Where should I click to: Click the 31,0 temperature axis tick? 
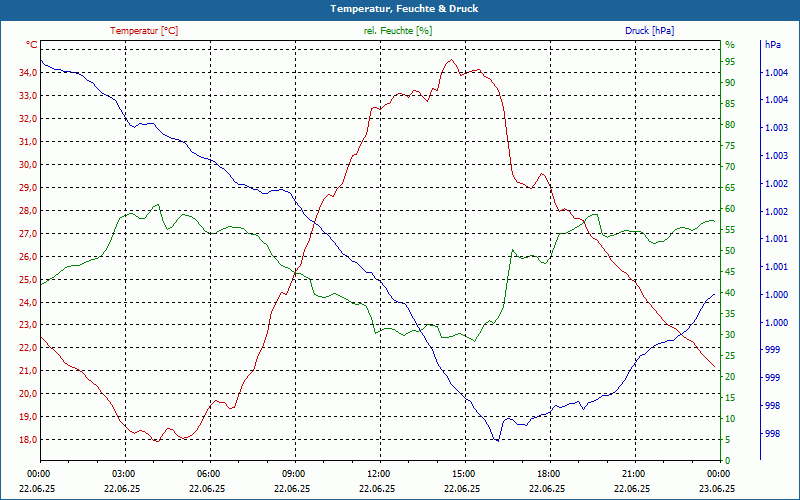28,142
